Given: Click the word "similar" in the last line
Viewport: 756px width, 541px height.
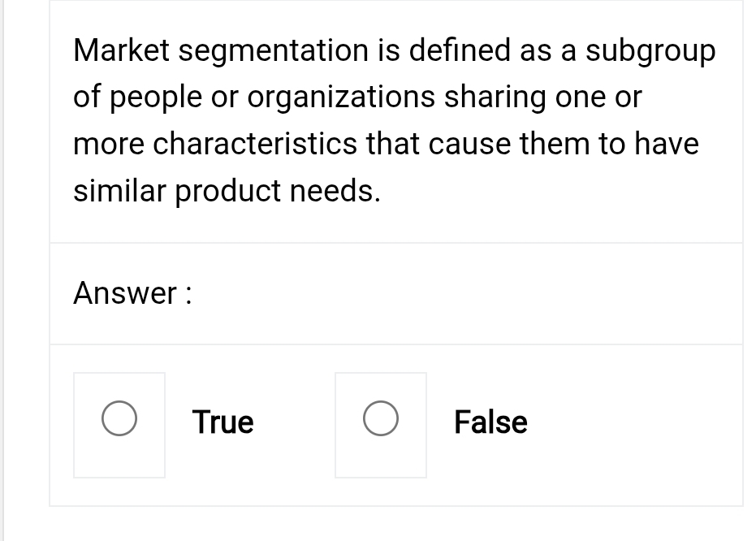Looking at the screenshot, I should point(119,192).
